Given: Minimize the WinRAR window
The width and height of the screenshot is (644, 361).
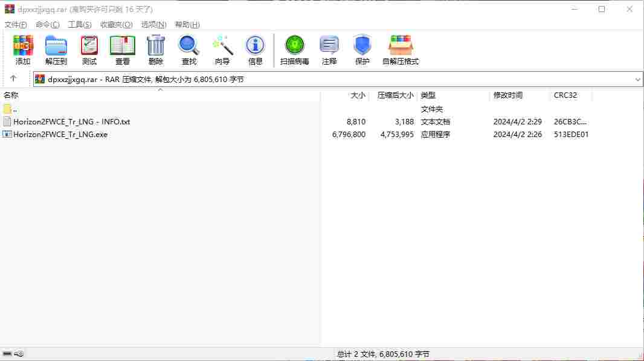Looking at the screenshot, I should coord(574,9).
